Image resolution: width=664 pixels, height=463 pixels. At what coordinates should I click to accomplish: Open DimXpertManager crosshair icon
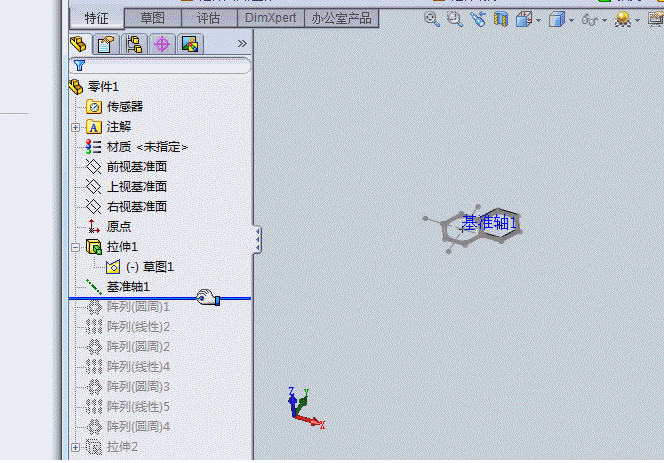point(162,44)
